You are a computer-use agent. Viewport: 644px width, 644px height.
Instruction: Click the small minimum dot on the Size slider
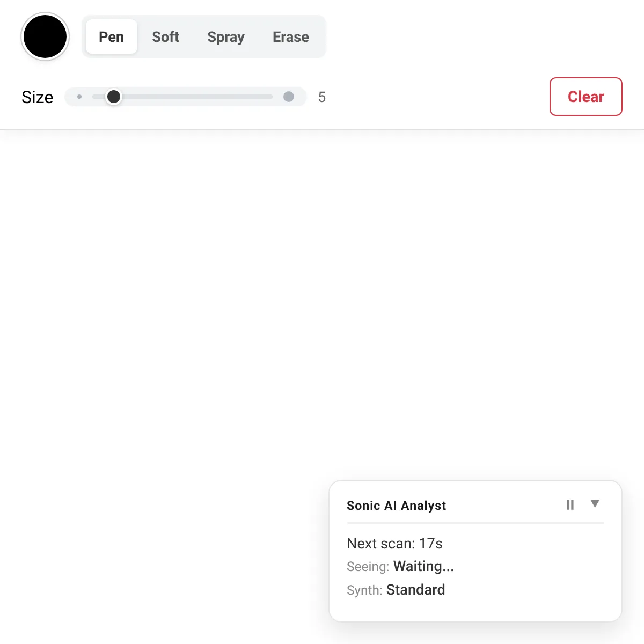pyautogui.click(x=79, y=97)
